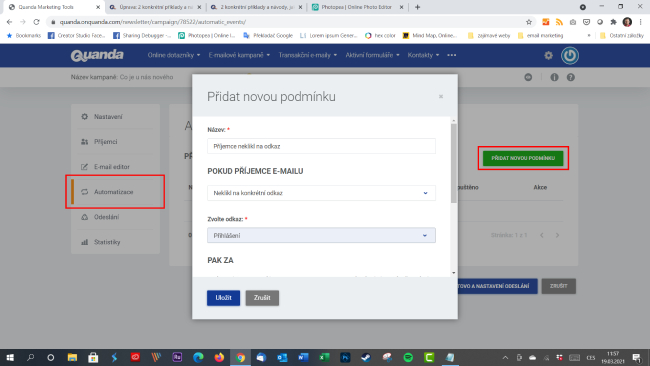This screenshot has width=650, height=366.
Task: Expand the Zvolte odkaz Přihlášení dropdown
Action: point(321,235)
